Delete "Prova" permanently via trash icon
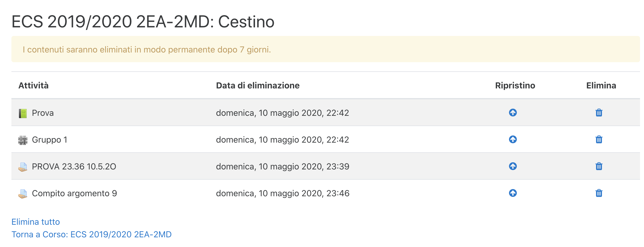Image resolution: width=644 pixels, height=247 pixels. pos(599,113)
